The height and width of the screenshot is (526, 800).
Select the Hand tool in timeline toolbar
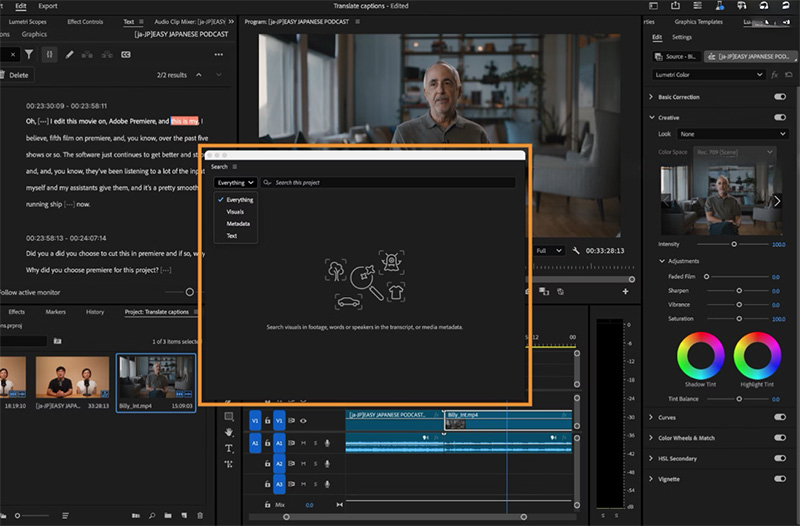[229, 432]
